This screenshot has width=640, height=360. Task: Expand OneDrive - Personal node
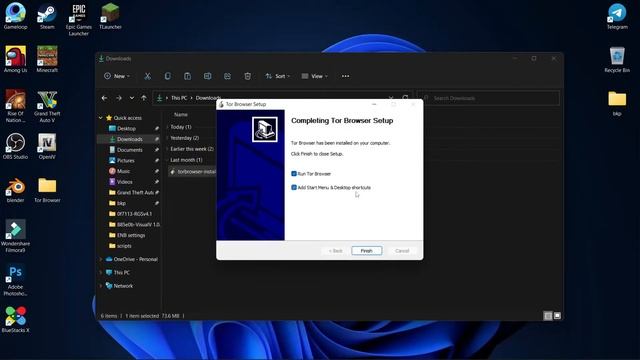tap(101, 259)
